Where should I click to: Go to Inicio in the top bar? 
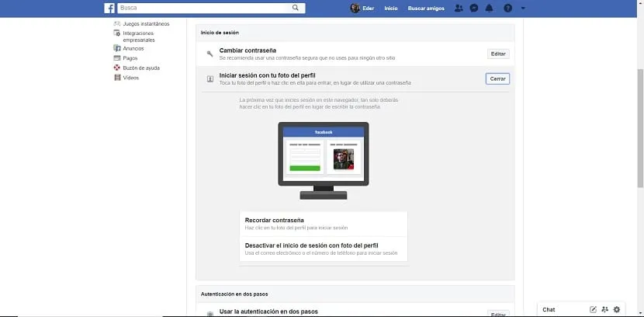(391, 8)
